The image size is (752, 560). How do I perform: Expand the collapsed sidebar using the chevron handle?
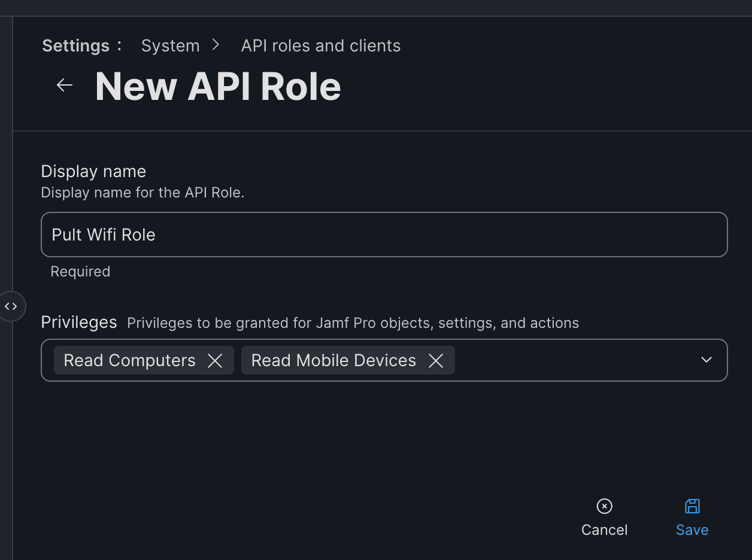[11, 306]
